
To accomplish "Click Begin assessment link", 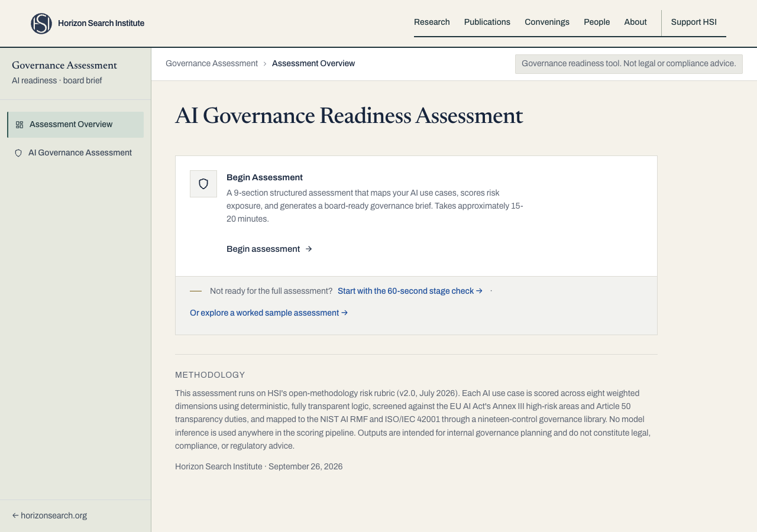I will (269, 249).
